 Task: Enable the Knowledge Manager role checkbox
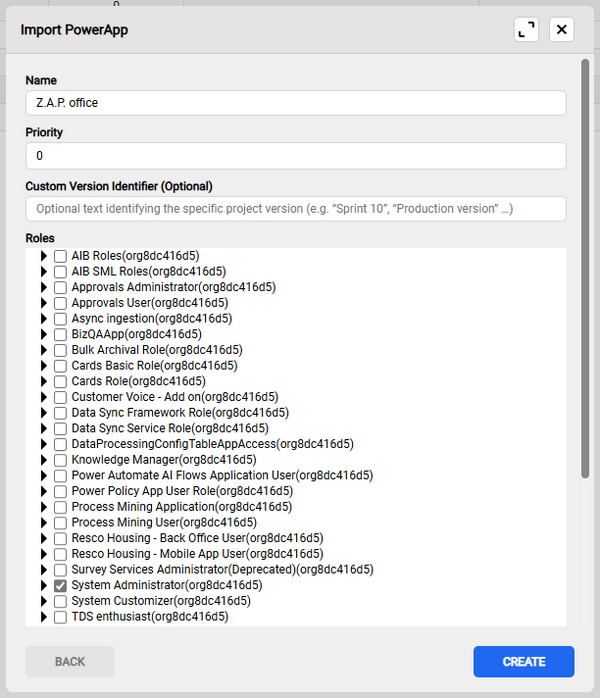61,460
